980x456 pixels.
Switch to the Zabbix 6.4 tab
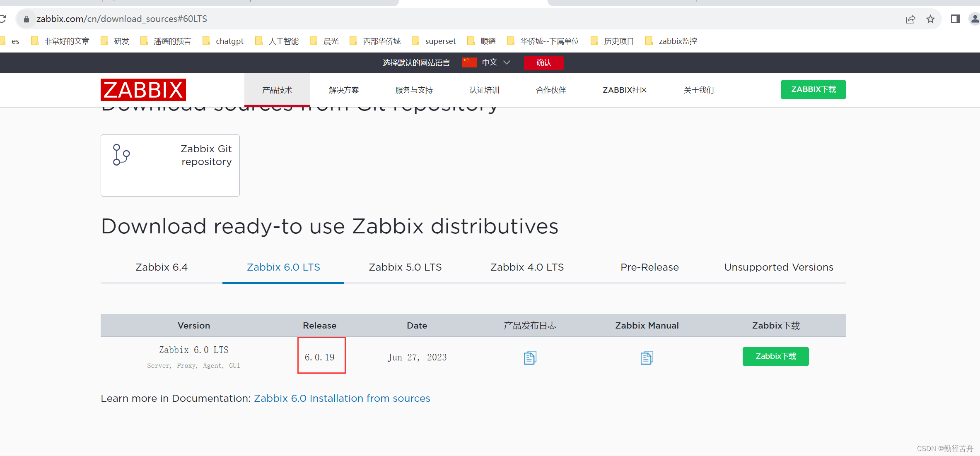coord(161,267)
